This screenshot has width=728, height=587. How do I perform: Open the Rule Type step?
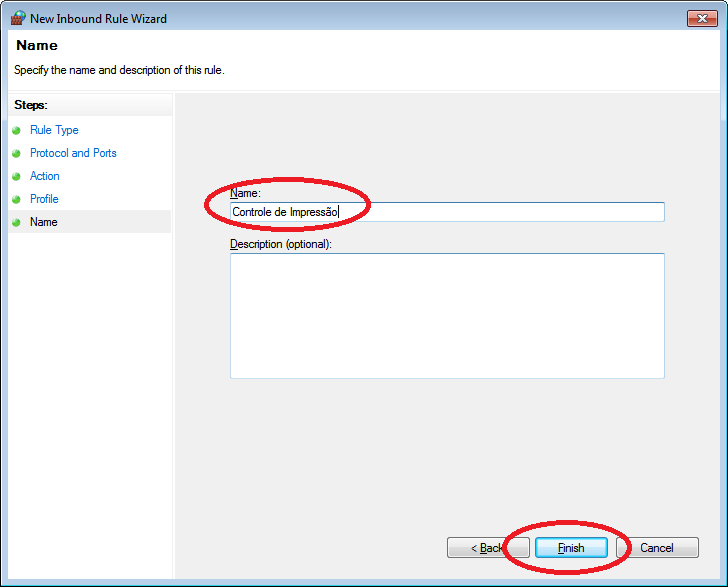tap(54, 130)
